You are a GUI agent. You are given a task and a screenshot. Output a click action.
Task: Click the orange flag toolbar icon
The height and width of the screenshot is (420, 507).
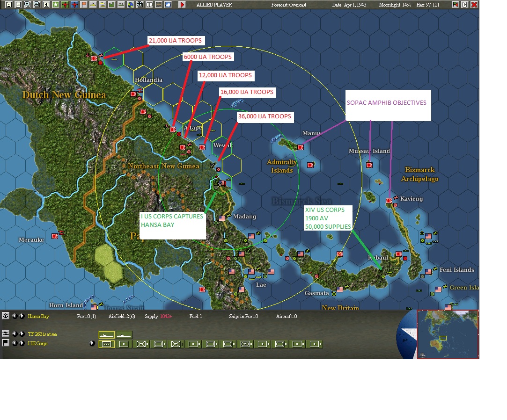click(x=84, y=5)
